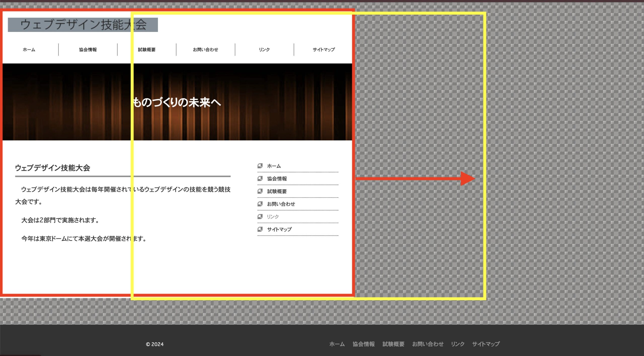Click the footer ホーム link
This screenshot has height=356, width=644.
(337, 344)
